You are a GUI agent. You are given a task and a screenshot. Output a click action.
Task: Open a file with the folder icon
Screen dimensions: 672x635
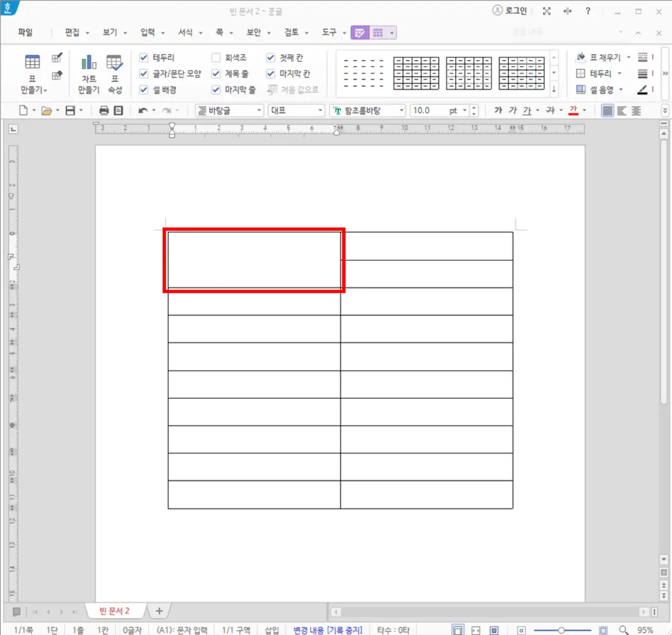click(x=46, y=110)
